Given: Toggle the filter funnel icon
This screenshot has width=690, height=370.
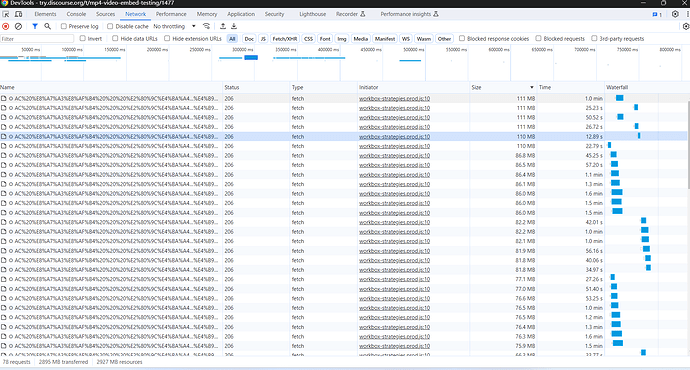Looking at the screenshot, I should coord(35,26).
